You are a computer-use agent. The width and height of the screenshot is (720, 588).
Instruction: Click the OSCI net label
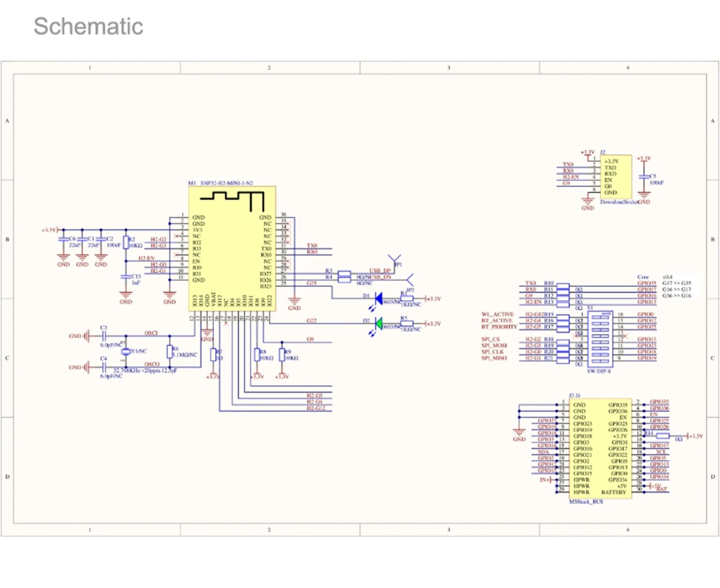coord(150,333)
